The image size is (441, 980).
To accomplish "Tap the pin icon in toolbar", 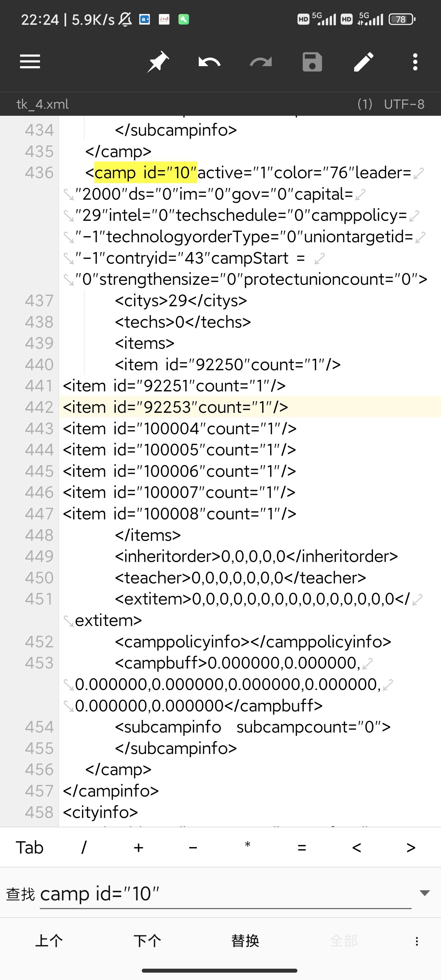I will (x=158, y=62).
